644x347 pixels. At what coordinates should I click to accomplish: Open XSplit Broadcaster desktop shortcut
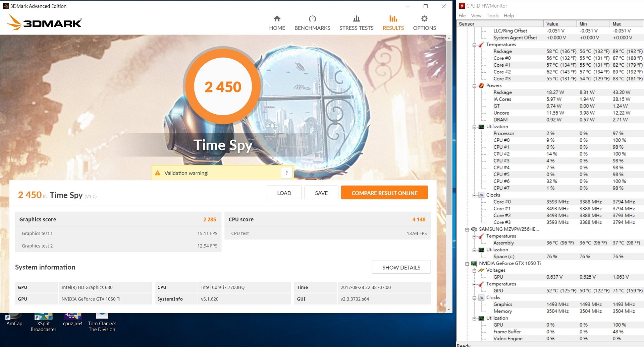(x=43, y=323)
